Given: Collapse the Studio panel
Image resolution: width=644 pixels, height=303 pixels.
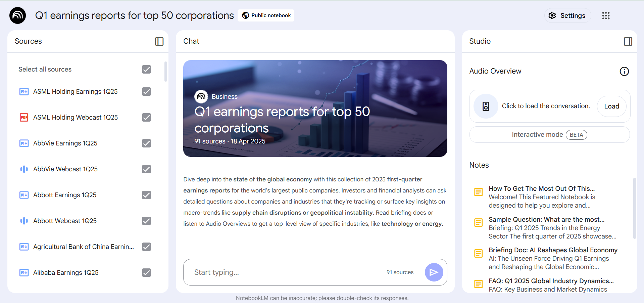Looking at the screenshot, I should point(628,41).
